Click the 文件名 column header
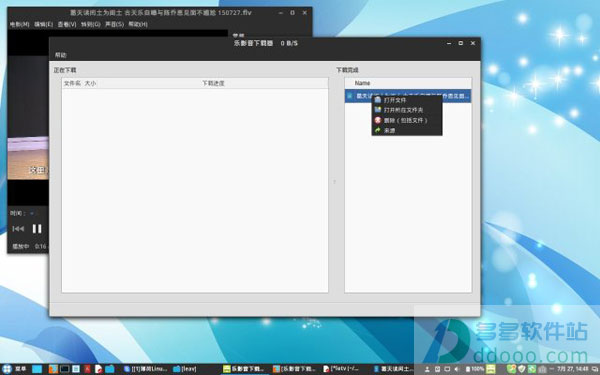Viewport: 600px width, 375px height. pos(72,83)
